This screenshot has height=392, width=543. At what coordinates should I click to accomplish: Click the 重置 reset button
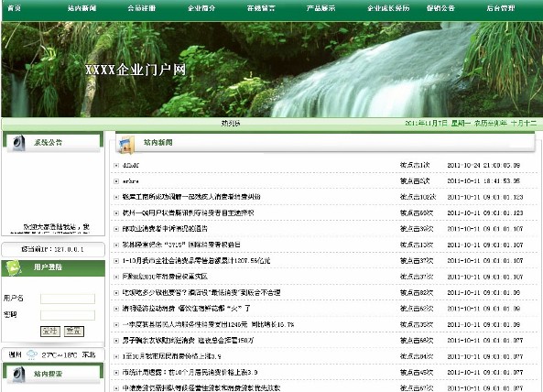[x=74, y=332]
